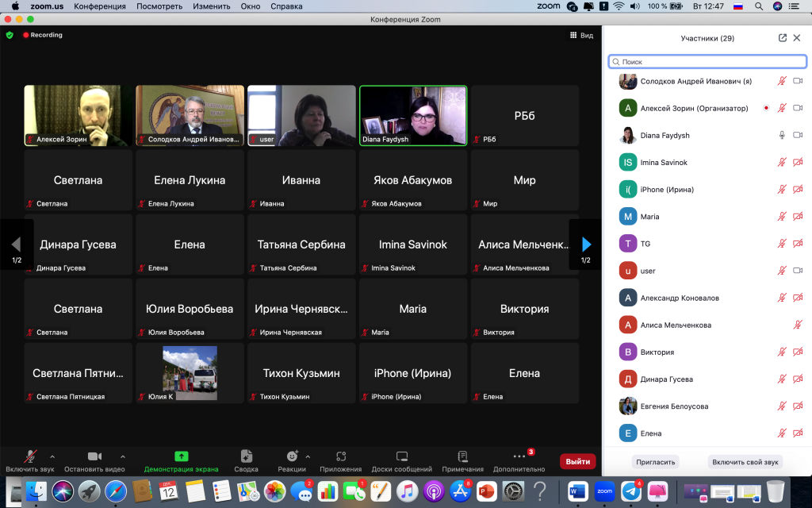Go to next gallery page arrow
This screenshot has height=508, width=812.
point(586,244)
